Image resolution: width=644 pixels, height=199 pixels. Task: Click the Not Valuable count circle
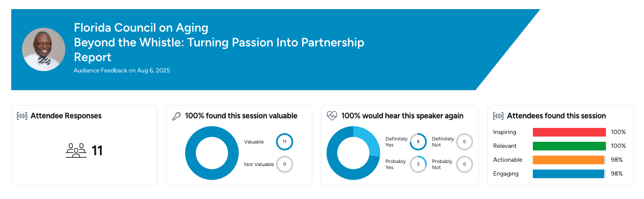pyautogui.click(x=285, y=164)
